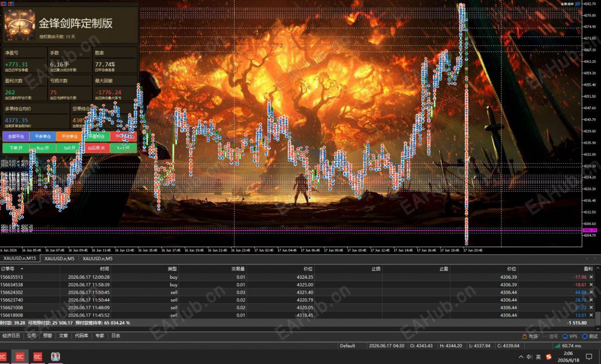Click the 止损 column header

click(x=376, y=269)
